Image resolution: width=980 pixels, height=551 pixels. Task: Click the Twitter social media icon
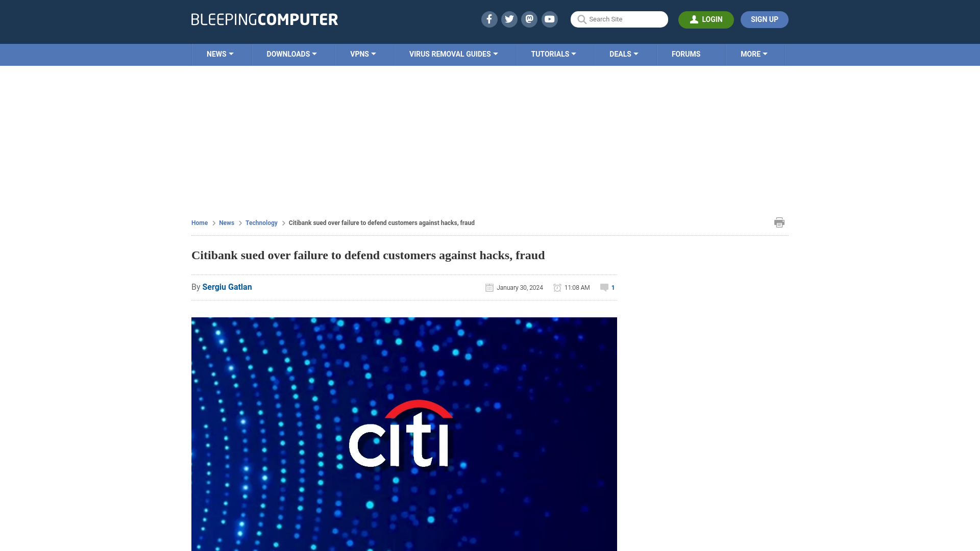(509, 19)
